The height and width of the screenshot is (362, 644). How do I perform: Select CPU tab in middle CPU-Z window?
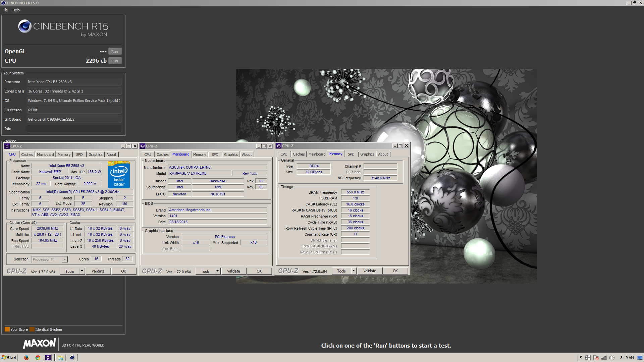148,155
